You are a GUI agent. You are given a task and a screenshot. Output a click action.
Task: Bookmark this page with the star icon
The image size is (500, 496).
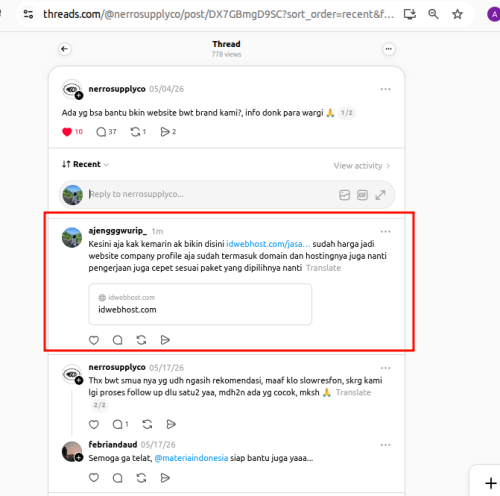[457, 14]
